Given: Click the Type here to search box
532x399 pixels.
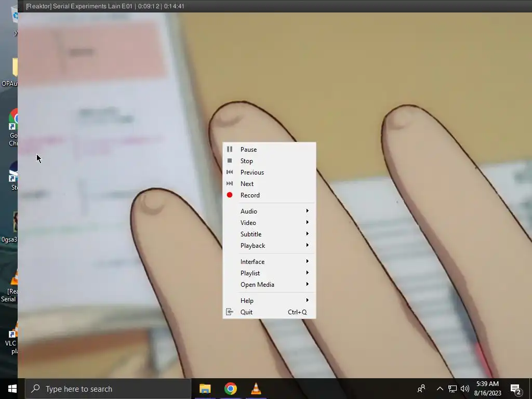Looking at the screenshot, I should [x=108, y=389].
